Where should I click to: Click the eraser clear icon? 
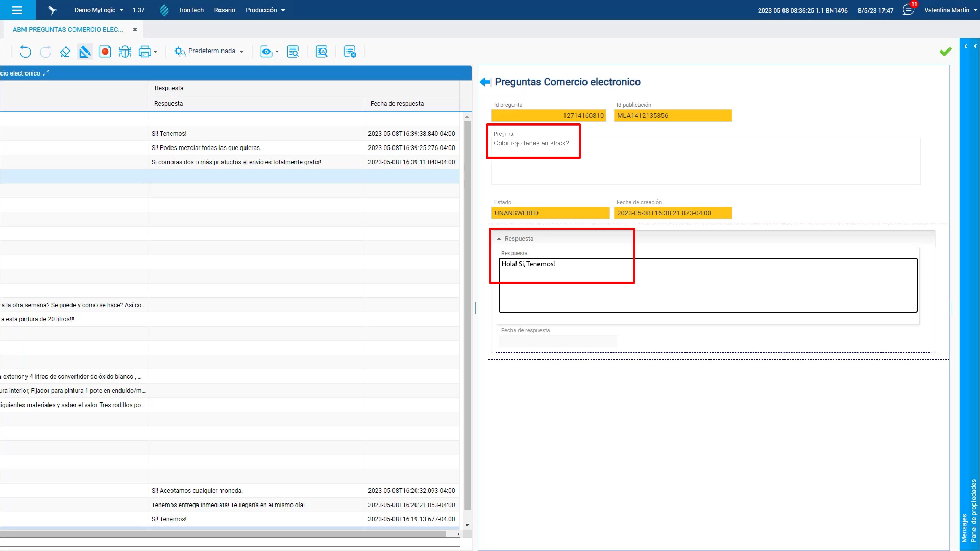65,51
